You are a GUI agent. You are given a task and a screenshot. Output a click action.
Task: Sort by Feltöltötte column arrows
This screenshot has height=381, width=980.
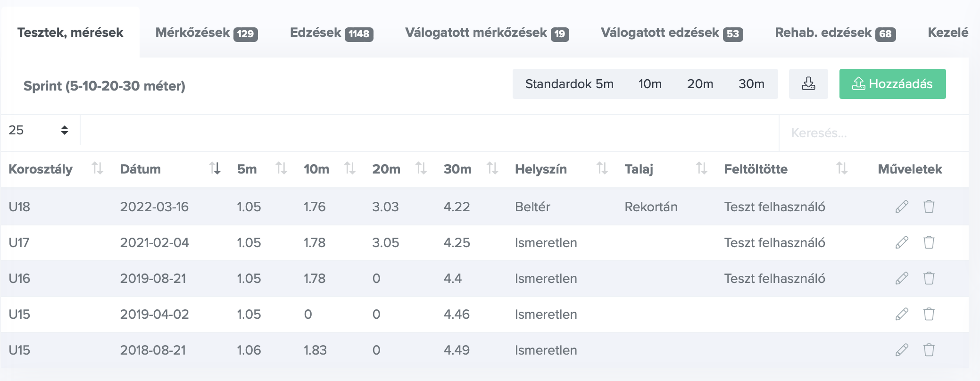pos(842,168)
